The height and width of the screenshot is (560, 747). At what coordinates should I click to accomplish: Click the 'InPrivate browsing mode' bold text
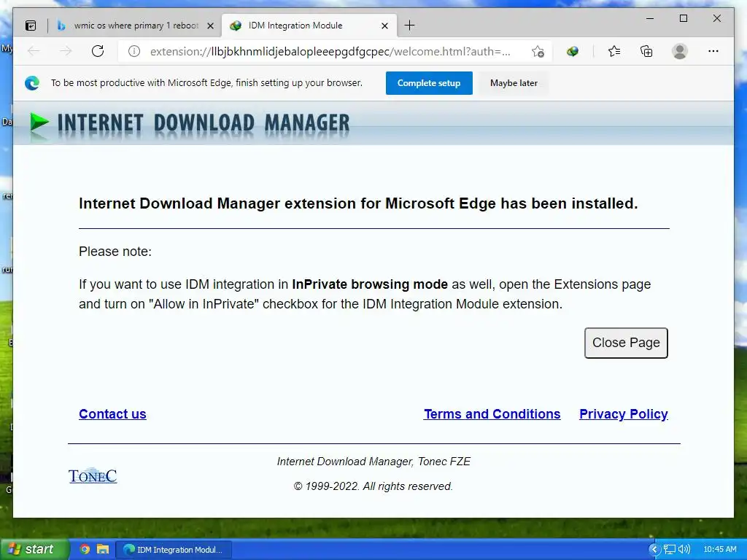pyautogui.click(x=370, y=284)
